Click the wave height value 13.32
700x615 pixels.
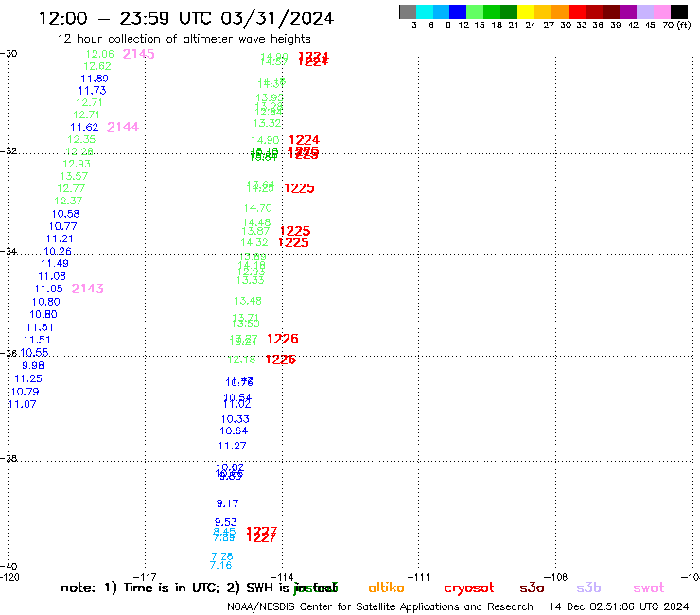click(x=267, y=123)
